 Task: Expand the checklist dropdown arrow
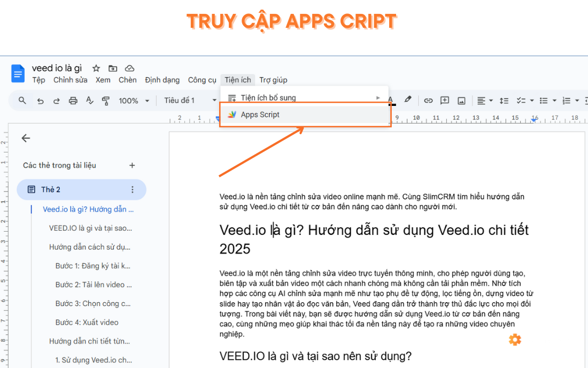click(x=532, y=101)
